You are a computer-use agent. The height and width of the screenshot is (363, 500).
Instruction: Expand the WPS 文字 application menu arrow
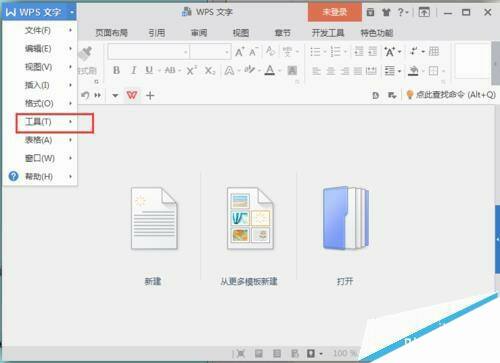(x=72, y=12)
